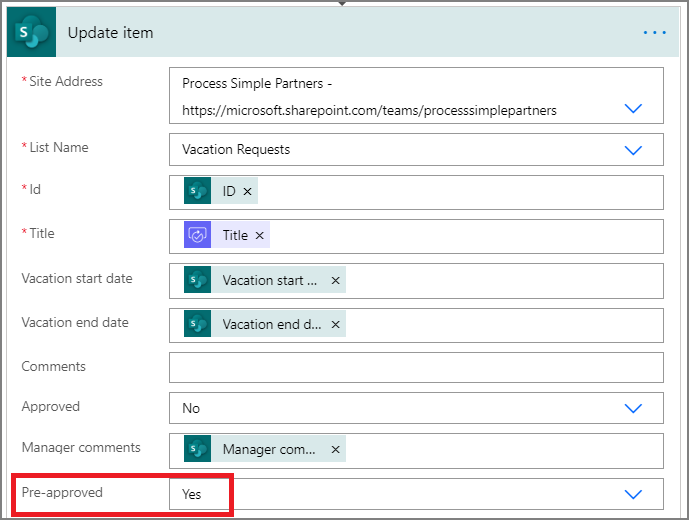Click the approval icon on Title token
This screenshot has height=520, width=689.
click(197, 235)
